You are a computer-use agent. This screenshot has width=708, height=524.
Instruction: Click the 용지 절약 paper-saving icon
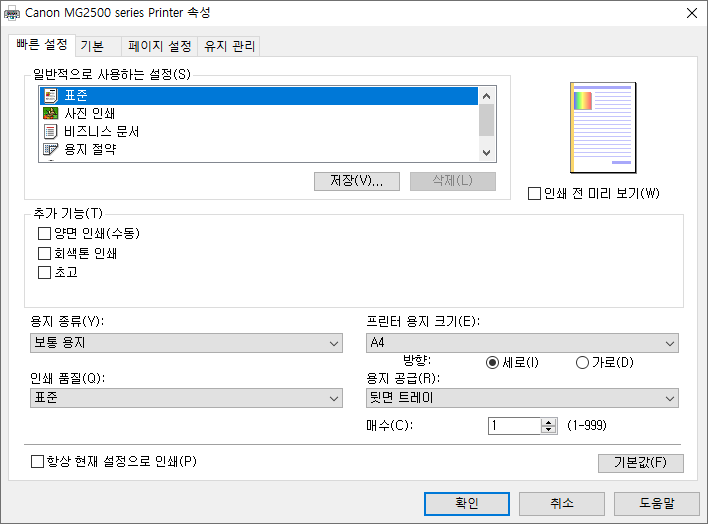(51, 149)
